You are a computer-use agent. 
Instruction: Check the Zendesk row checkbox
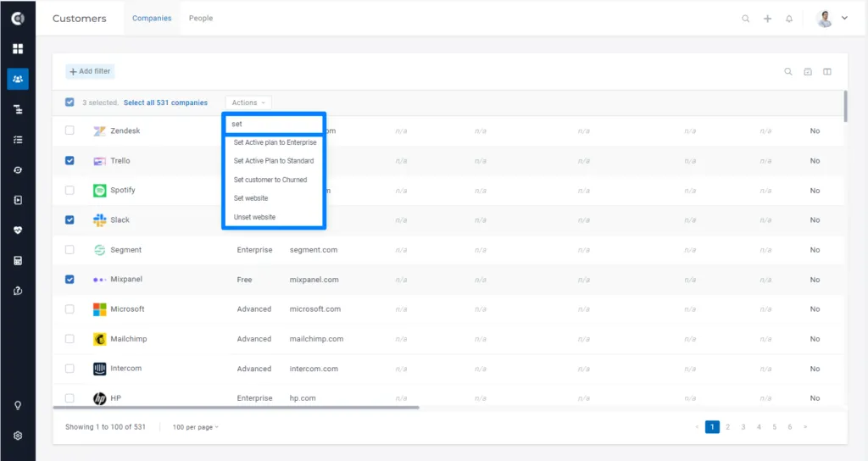(x=70, y=131)
